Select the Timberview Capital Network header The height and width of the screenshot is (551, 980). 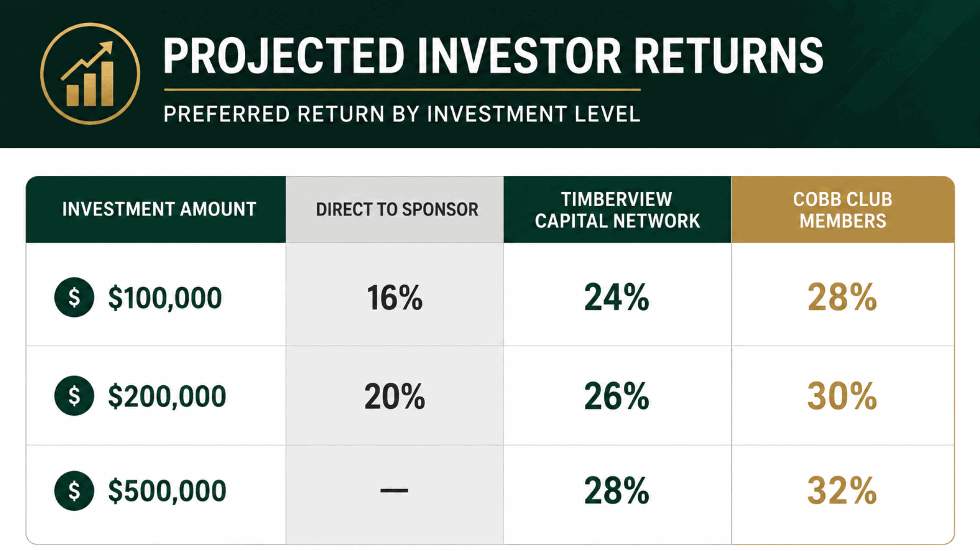[x=617, y=210]
